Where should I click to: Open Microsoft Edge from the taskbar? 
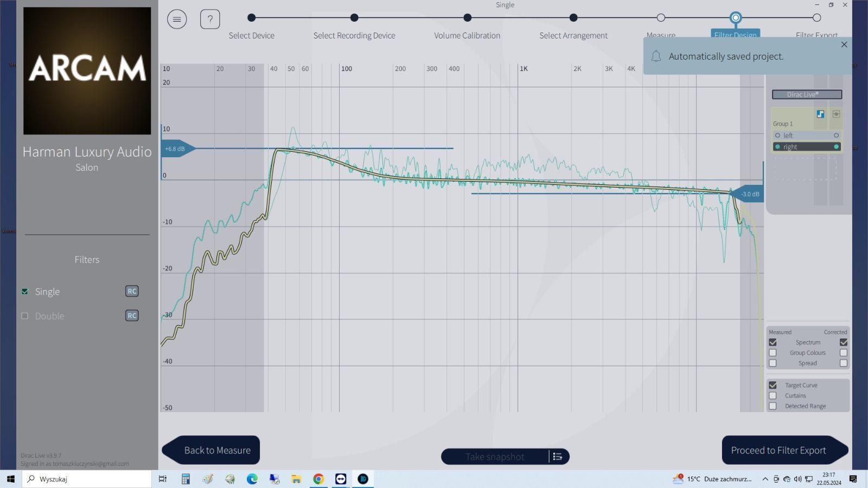tap(252, 479)
